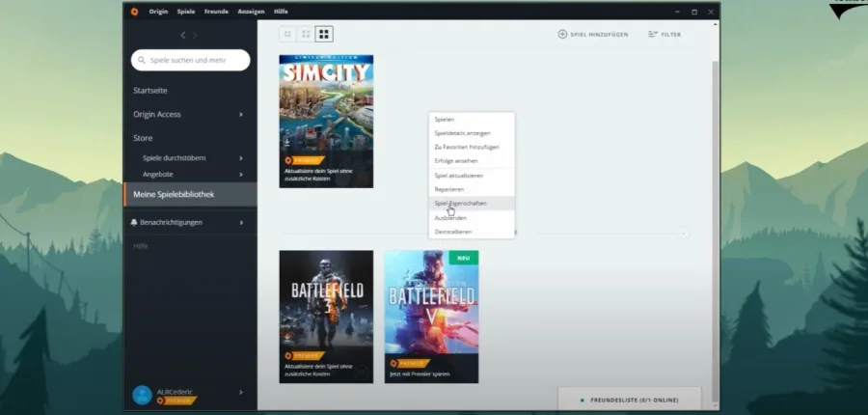Click 'Jetzt mit Premier spielen' text
Viewport: 868px width, 415px height.
[x=420, y=374]
